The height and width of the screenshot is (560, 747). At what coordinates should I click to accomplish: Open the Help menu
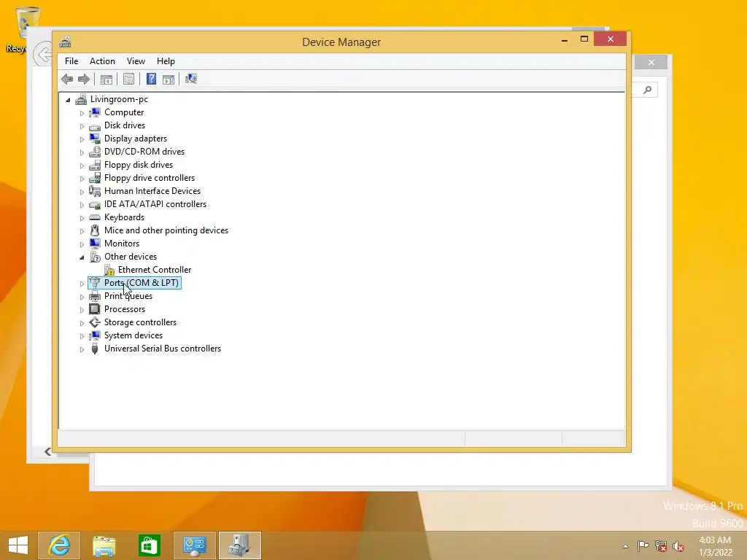(x=166, y=61)
